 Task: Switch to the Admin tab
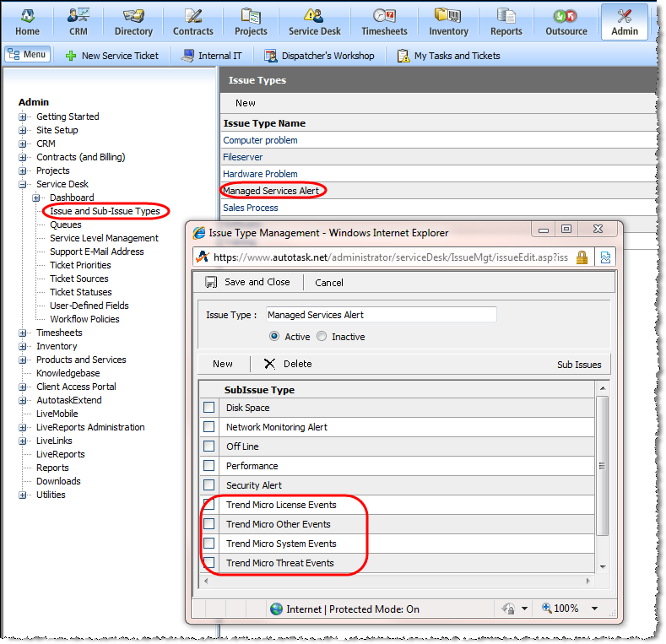[624, 21]
